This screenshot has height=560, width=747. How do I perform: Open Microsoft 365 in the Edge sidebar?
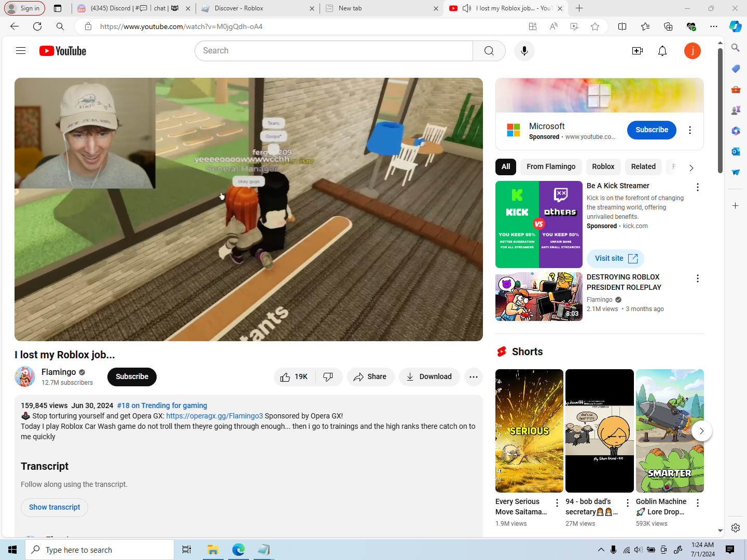736,131
